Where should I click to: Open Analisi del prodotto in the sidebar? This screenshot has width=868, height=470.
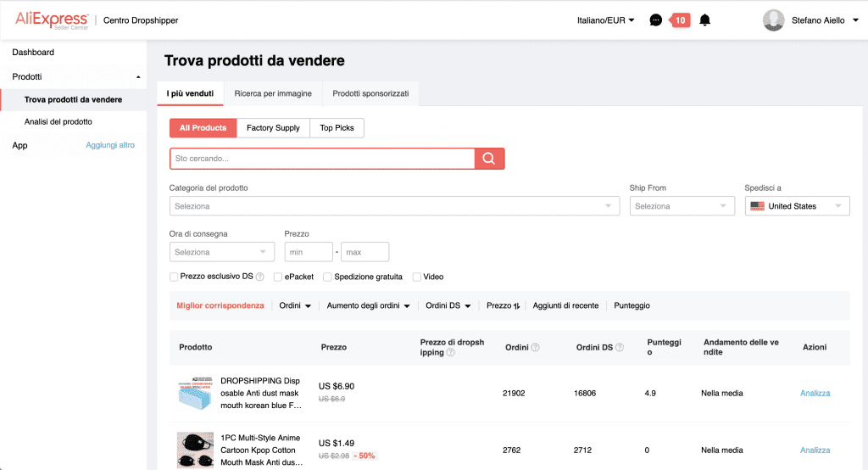click(58, 122)
